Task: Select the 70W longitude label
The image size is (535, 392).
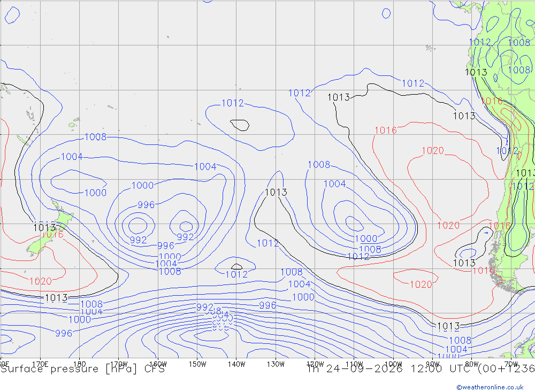Action: (511, 364)
